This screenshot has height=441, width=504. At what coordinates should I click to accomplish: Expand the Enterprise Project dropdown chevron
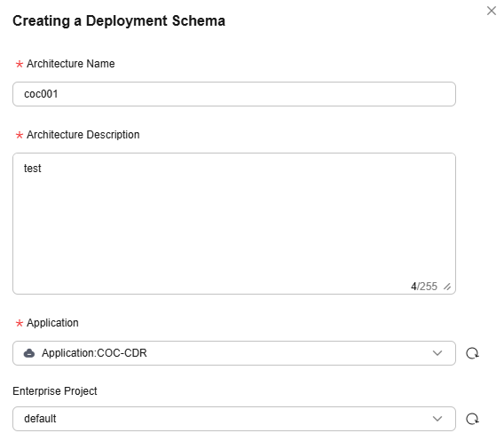437,419
